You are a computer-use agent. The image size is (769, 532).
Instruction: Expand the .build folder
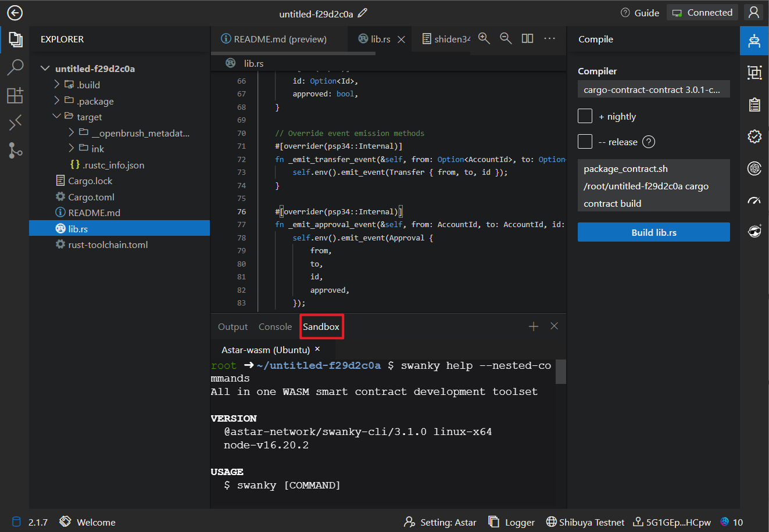(x=57, y=85)
